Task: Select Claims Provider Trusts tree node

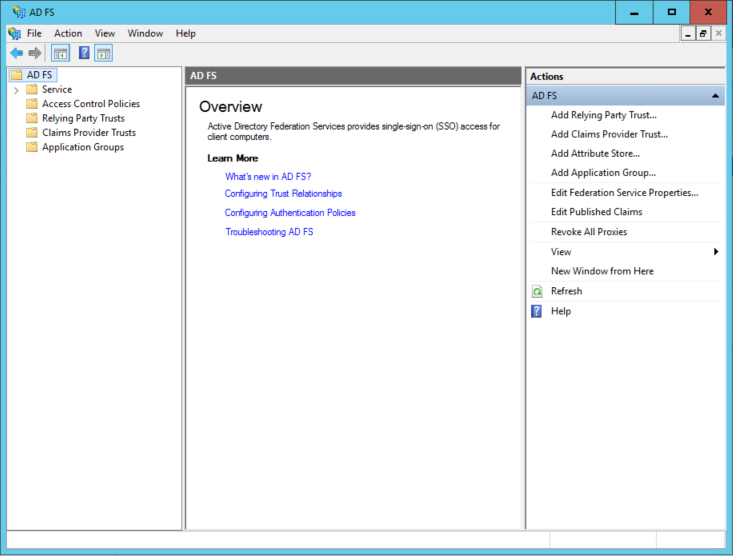Action: point(89,133)
